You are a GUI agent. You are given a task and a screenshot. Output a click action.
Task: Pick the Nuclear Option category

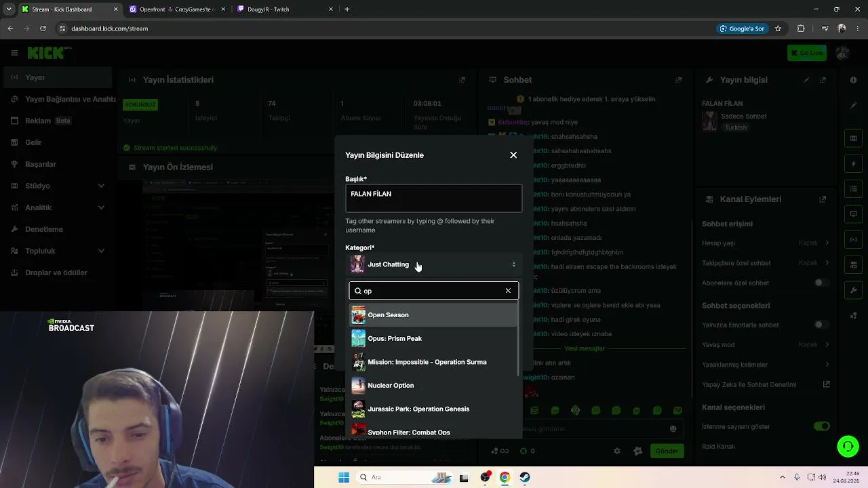click(433, 386)
